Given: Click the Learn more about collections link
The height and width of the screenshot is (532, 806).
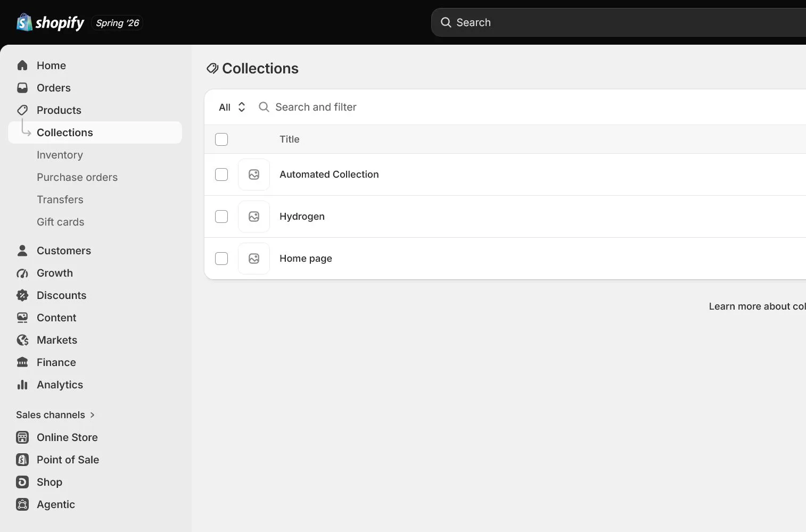Looking at the screenshot, I should [x=757, y=306].
